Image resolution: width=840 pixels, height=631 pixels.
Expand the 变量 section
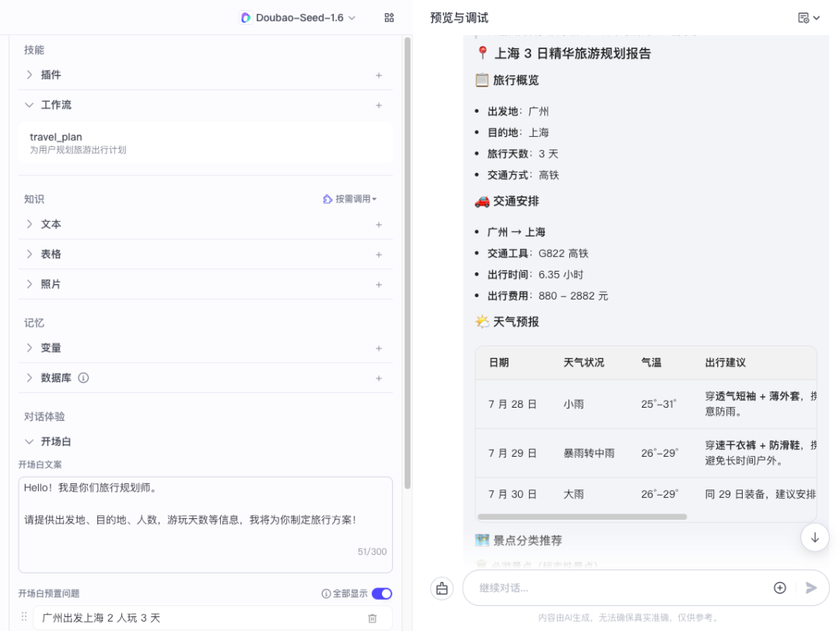[29, 348]
